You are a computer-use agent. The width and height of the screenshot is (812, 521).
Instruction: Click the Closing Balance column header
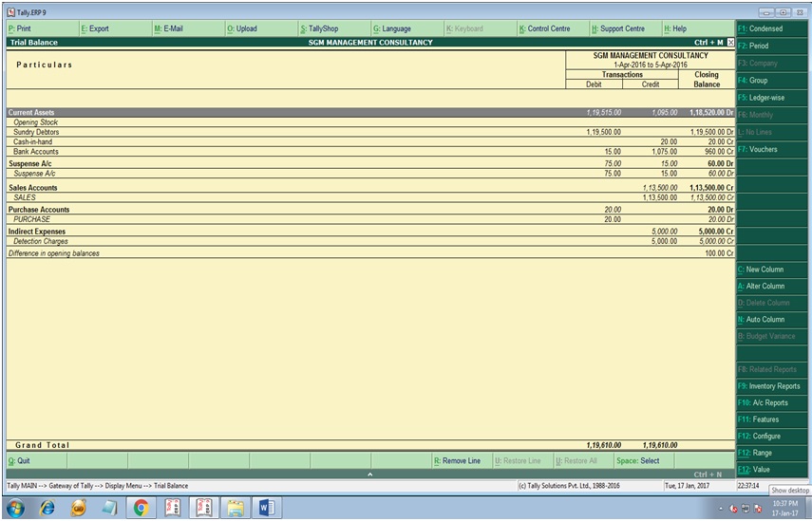click(707, 79)
